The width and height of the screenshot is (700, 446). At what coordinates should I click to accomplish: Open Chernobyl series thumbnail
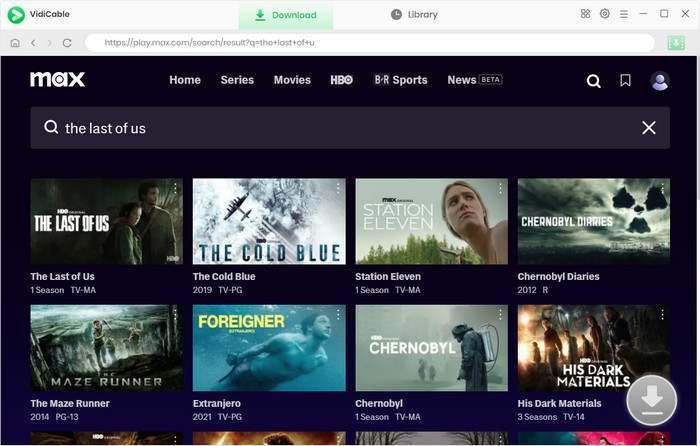click(431, 348)
